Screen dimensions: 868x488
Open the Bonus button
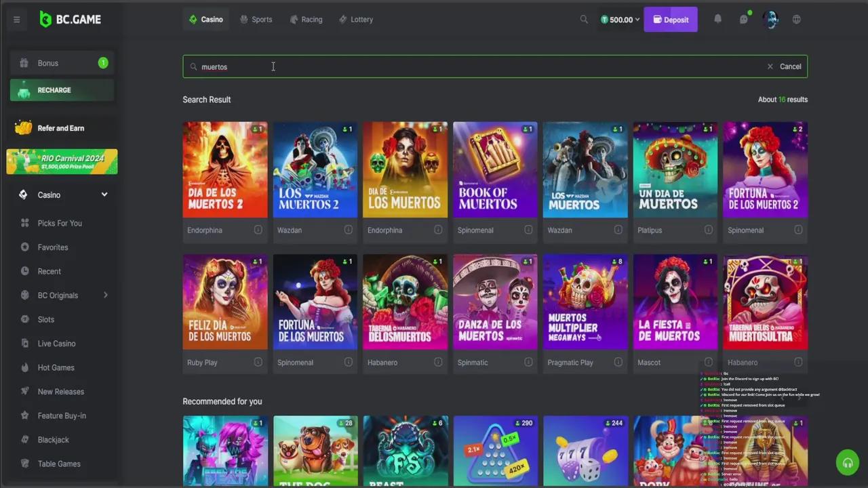point(62,63)
